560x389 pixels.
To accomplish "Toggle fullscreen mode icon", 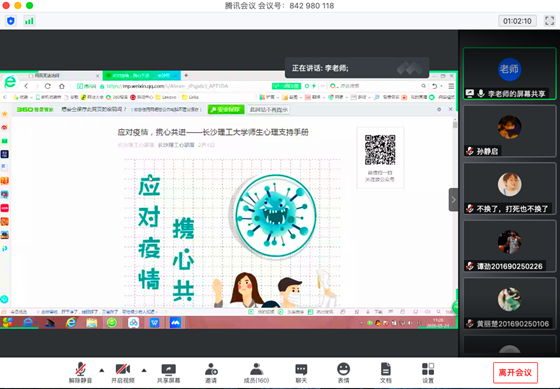I will 549,21.
